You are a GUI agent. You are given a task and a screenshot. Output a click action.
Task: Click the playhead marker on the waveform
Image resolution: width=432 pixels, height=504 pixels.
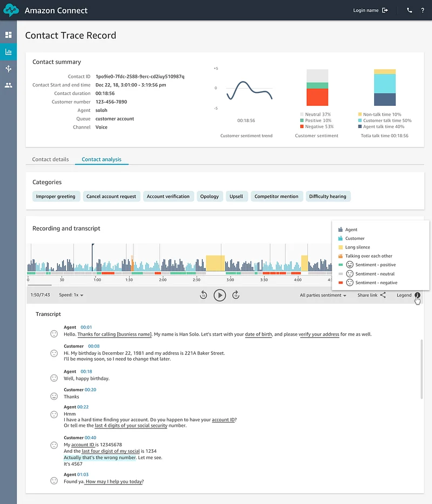point(92,257)
